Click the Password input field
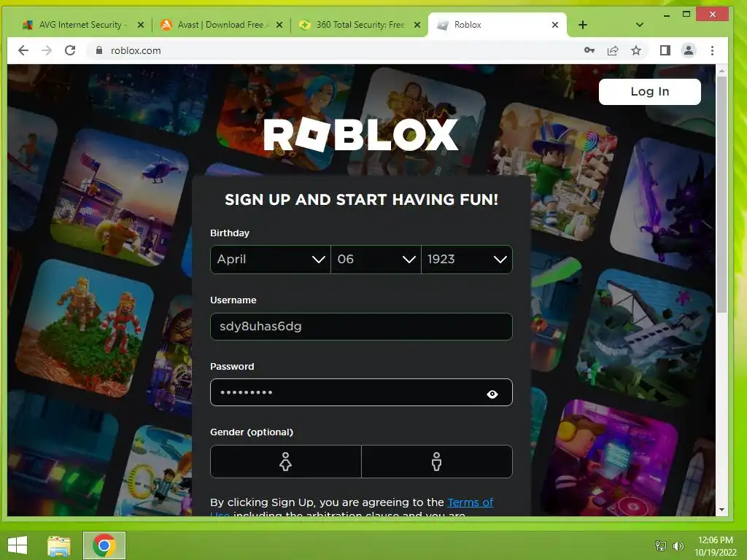 [361, 392]
